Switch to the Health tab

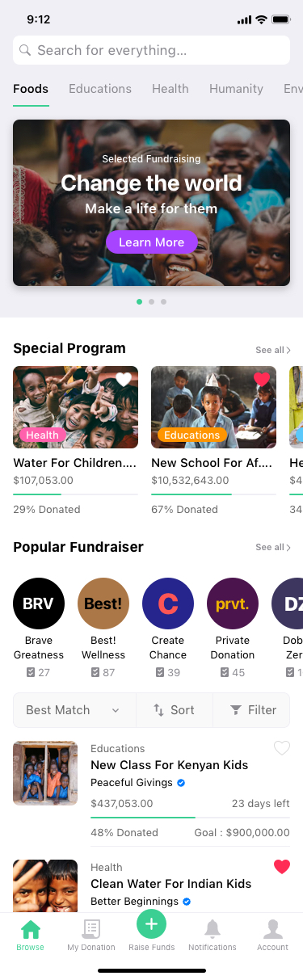pyautogui.click(x=170, y=89)
